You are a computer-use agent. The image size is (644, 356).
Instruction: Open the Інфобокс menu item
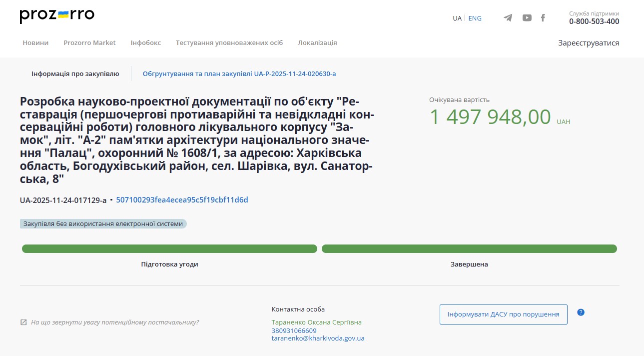click(145, 42)
